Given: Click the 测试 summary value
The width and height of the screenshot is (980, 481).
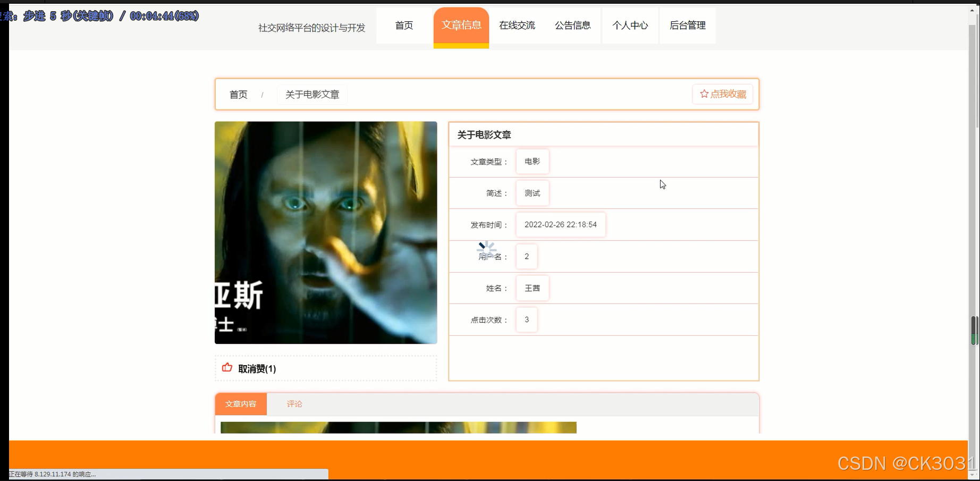Looking at the screenshot, I should pos(532,193).
